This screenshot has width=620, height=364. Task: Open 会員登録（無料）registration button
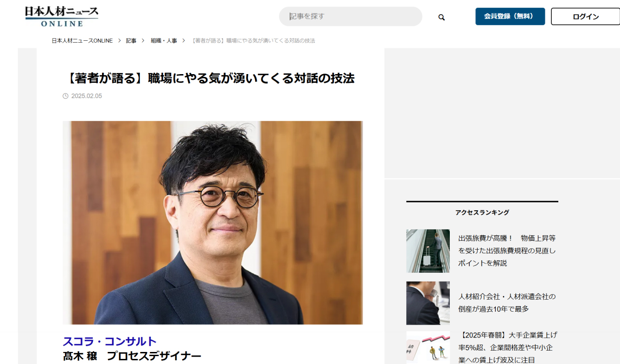510,16
